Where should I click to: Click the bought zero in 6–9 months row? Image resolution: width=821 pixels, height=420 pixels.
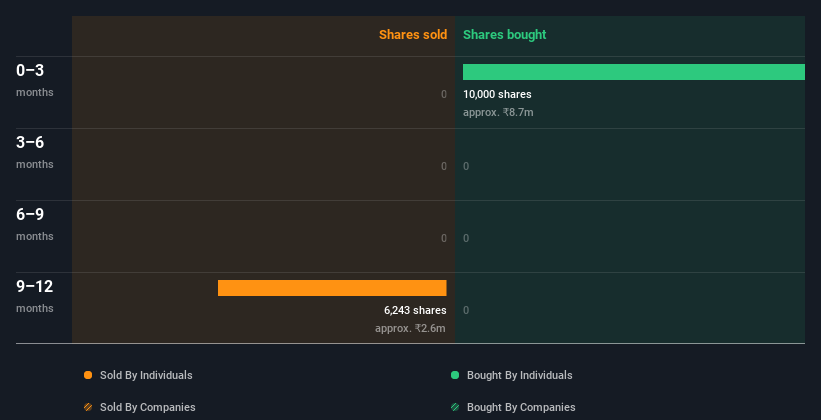click(x=466, y=238)
